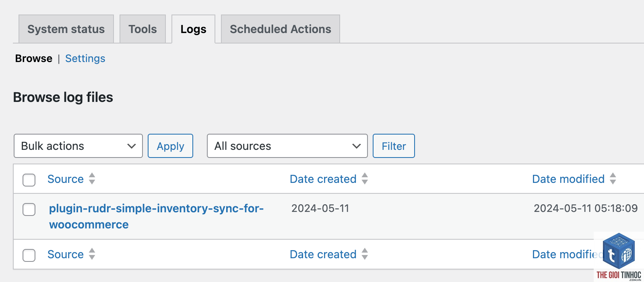Click the Filter button
Screen dimensions: 644x282
(x=394, y=146)
